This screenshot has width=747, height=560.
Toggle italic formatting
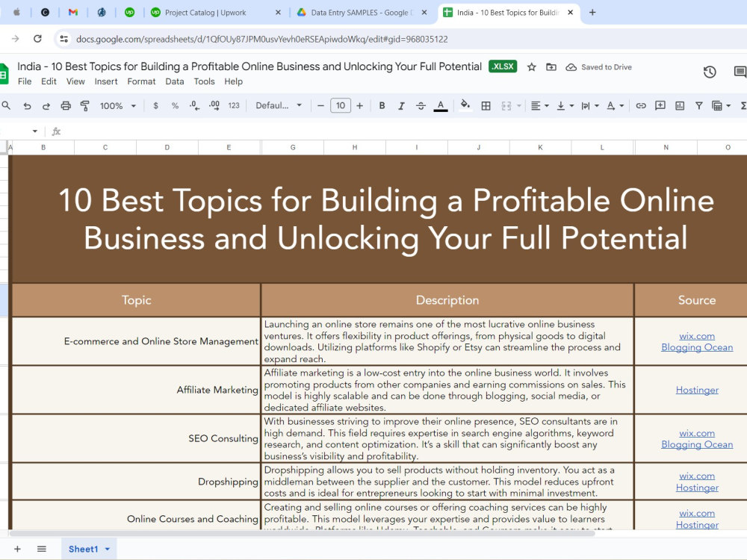(x=401, y=106)
